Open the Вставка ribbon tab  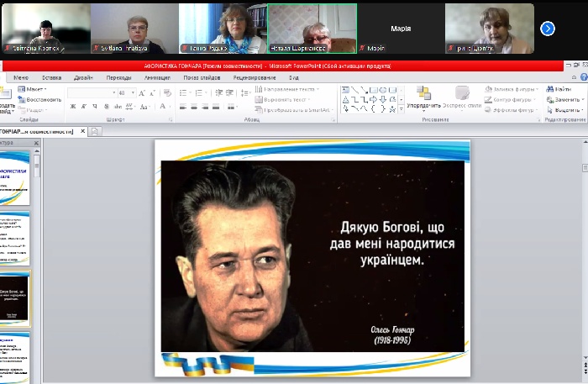click(x=51, y=77)
